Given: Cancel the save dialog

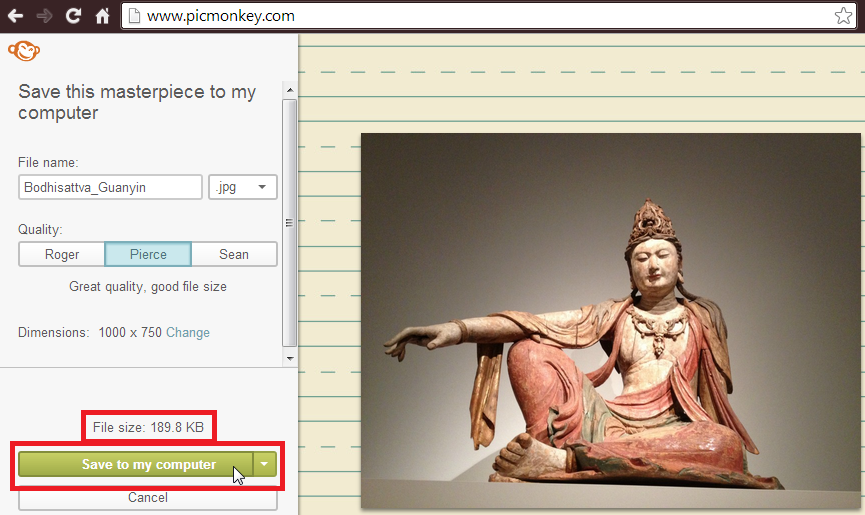Looking at the screenshot, I should [x=148, y=498].
